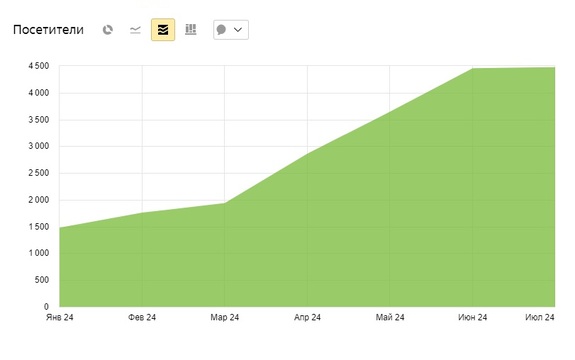Image resolution: width=575 pixels, height=360 pixels.
Task: Click the 'Фев 24' axis label
Action: (x=142, y=317)
